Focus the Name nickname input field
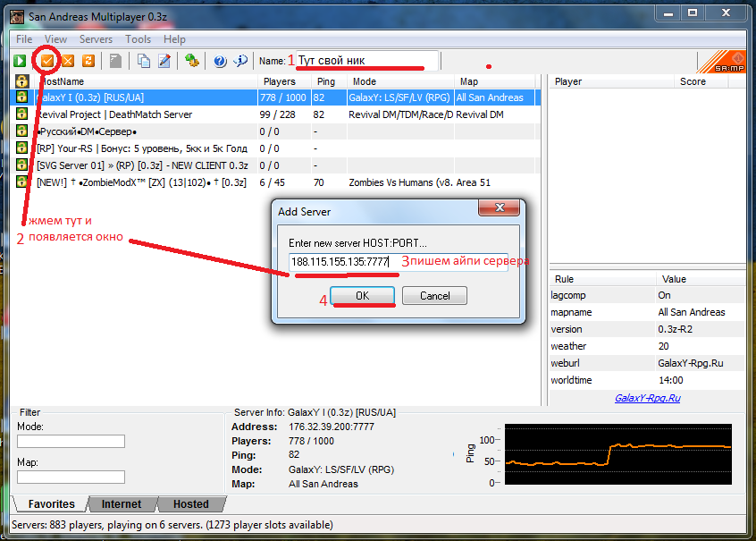This screenshot has height=541, width=756. click(x=367, y=61)
